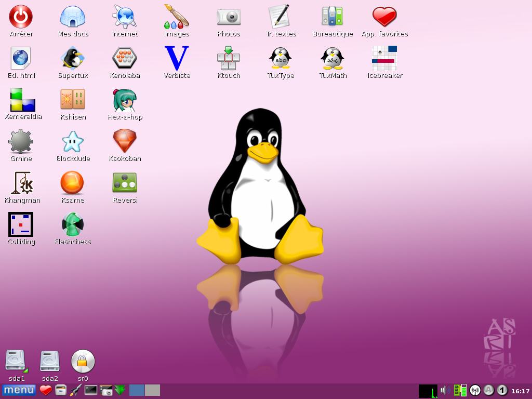Screen dimensions: 532x399
Task: Launch the TuxMath game
Action: click(x=332, y=58)
